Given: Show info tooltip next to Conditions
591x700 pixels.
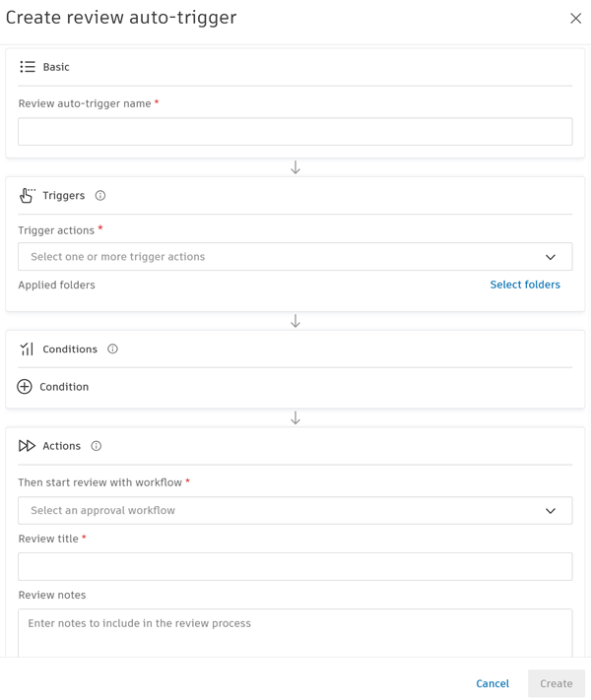Looking at the screenshot, I should click(x=112, y=350).
